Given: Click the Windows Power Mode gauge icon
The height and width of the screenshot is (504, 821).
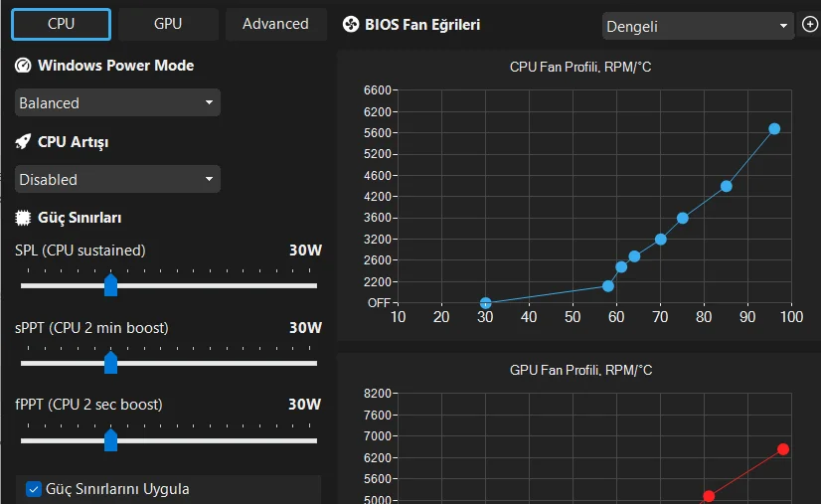Looking at the screenshot, I should [x=24, y=66].
